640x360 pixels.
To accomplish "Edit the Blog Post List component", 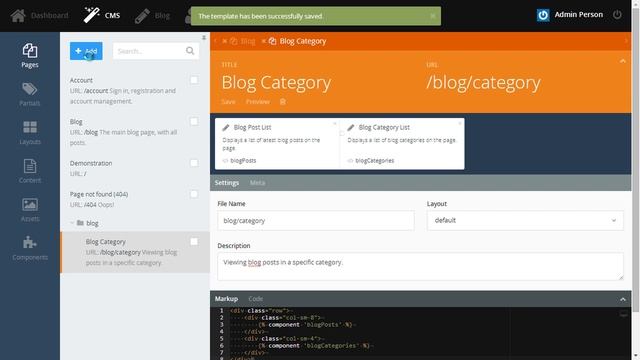I will click(277, 144).
